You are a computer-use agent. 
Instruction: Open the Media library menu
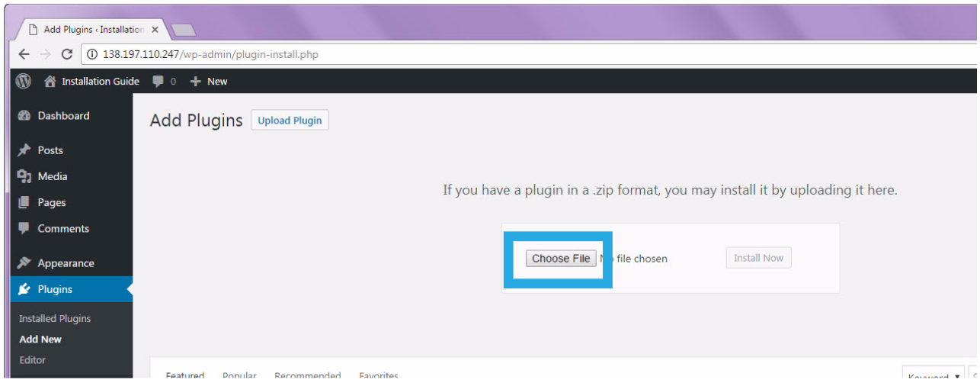[x=53, y=176]
